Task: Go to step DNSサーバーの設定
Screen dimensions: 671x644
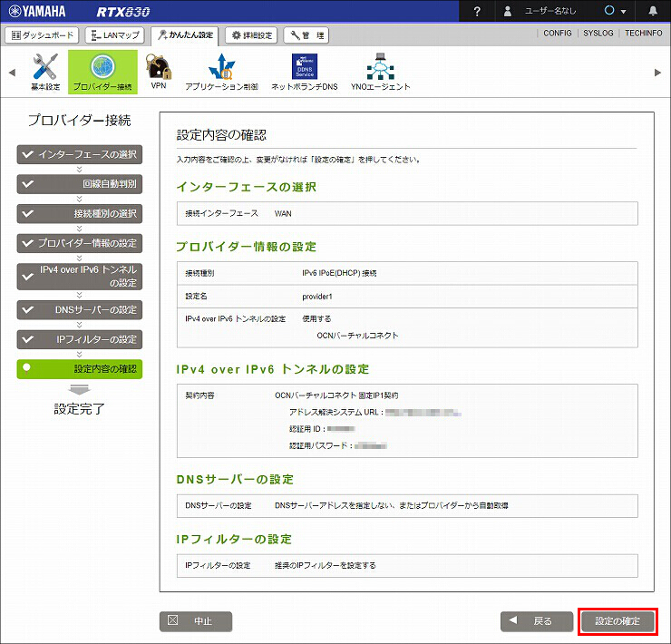Action: pyautogui.click(x=80, y=309)
